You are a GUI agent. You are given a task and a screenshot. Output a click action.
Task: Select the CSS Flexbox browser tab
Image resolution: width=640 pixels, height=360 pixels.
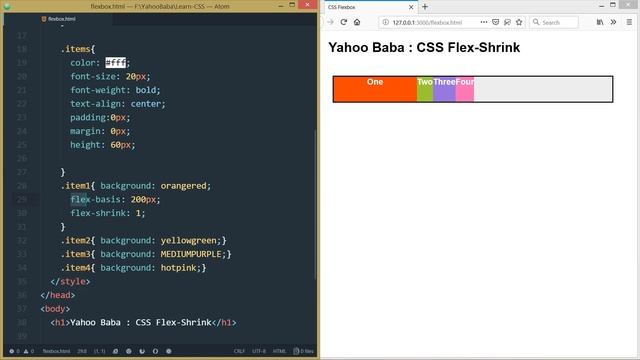click(x=371, y=7)
